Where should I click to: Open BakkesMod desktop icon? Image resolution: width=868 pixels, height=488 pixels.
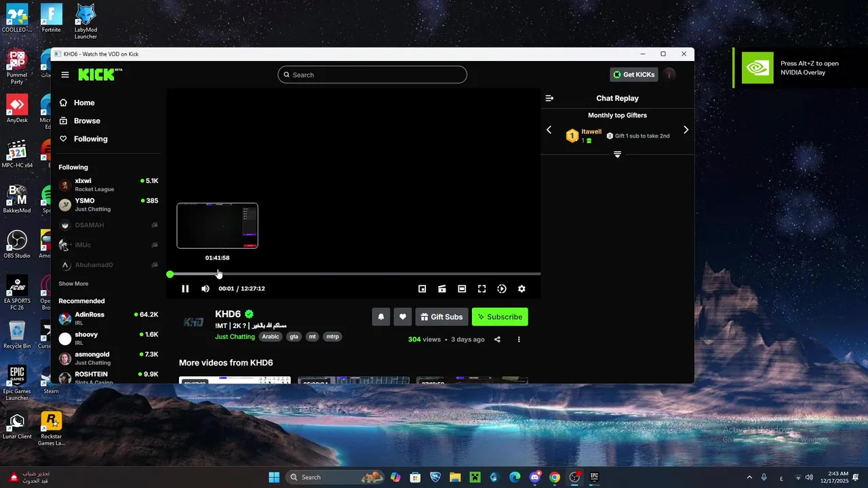click(17, 199)
